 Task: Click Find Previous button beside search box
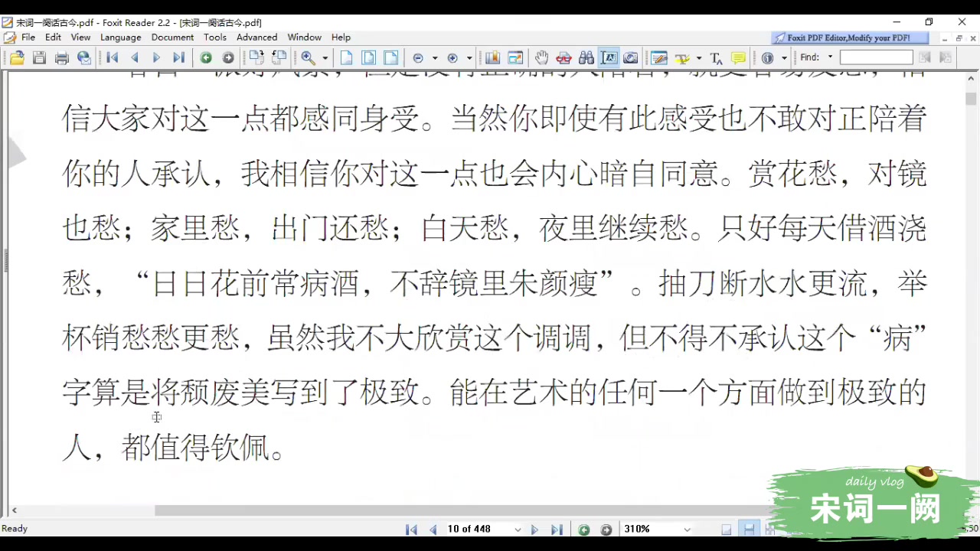point(924,57)
